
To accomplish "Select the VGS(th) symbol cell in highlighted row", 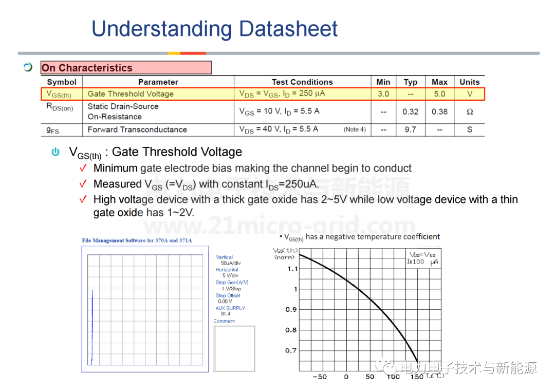I will 59,94.
